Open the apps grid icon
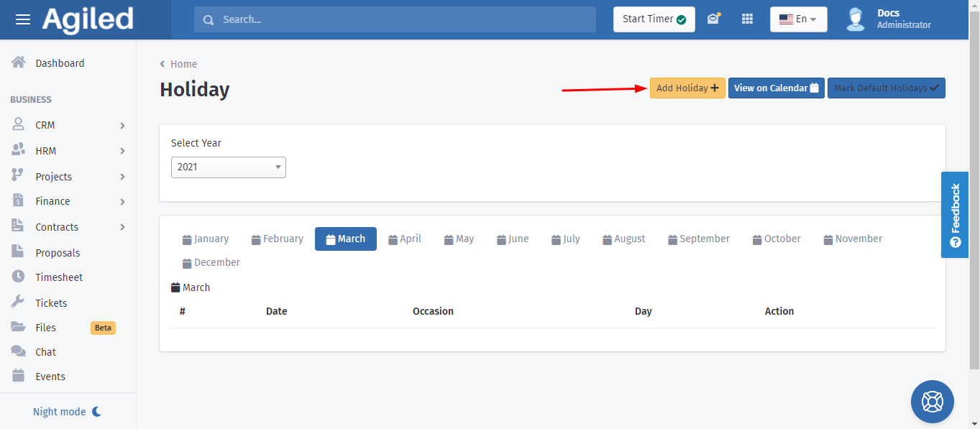Screen dimensions: 980x429 coord(747,19)
